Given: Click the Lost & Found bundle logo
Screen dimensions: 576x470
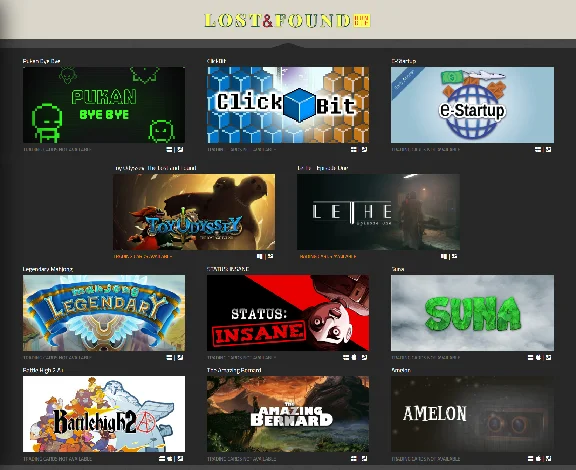Looking at the screenshot, I should [x=287, y=21].
